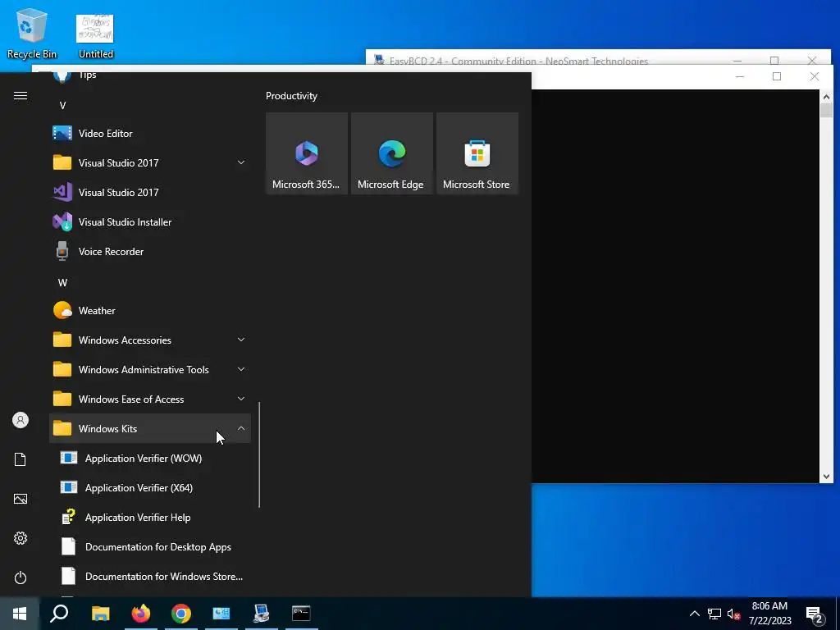
Task: Open Settings gear in Start menu
Action: tap(21, 538)
